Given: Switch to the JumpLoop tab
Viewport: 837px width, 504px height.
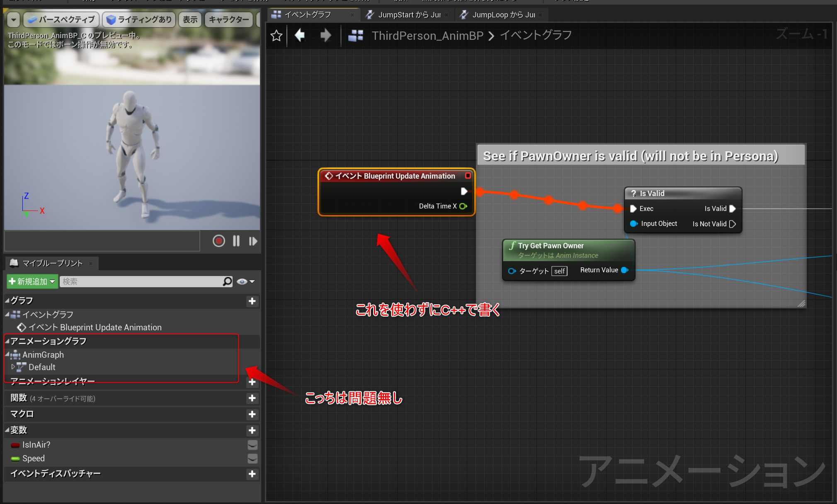Looking at the screenshot, I should 501,15.
